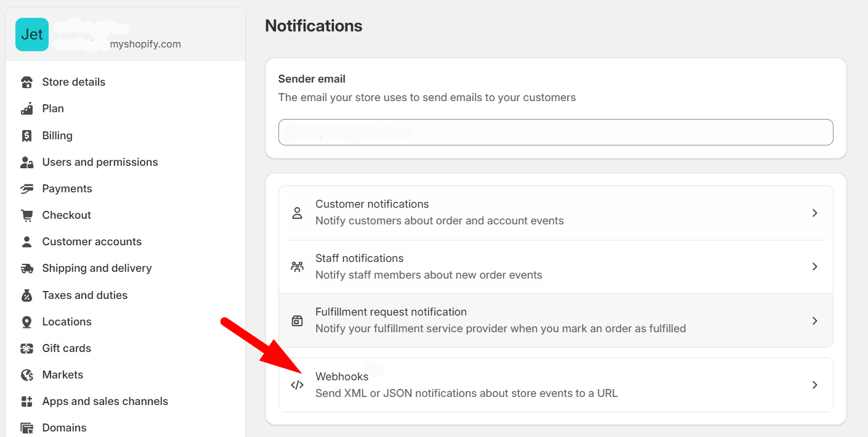Click the Markets globe icon
Image resolution: width=868 pixels, height=437 pixels.
click(x=26, y=375)
